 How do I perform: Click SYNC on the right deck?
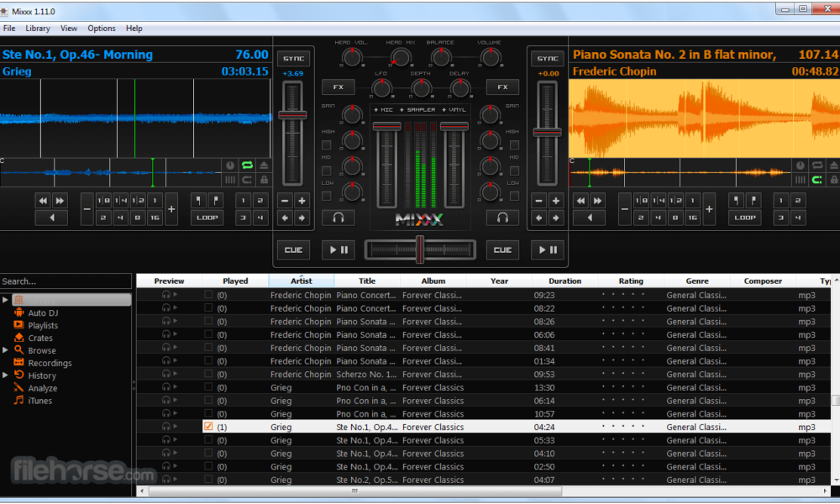(548, 59)
